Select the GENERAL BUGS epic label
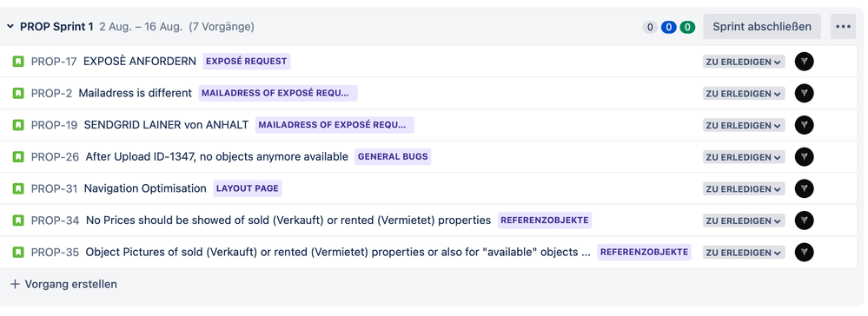This screenshot has height=316, width=868. click(x=393, y=156)
